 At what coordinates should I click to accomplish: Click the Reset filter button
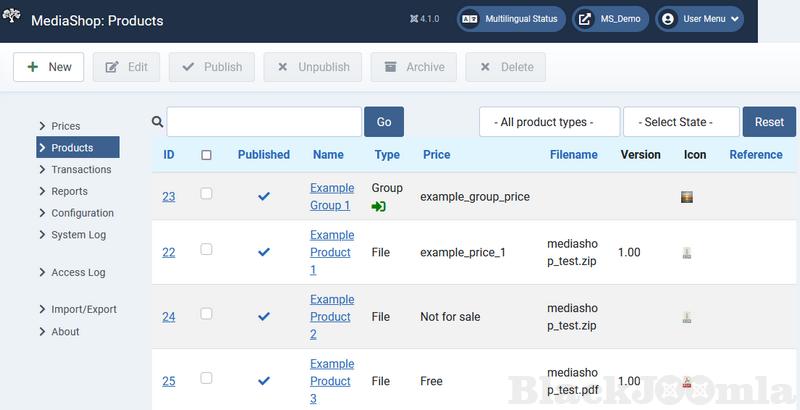pos(769,122)
